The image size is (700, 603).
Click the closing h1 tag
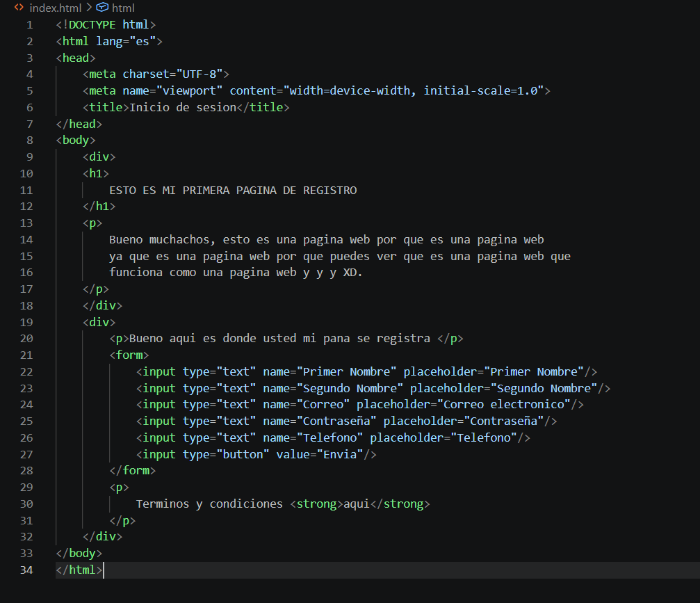click(99, 207)
